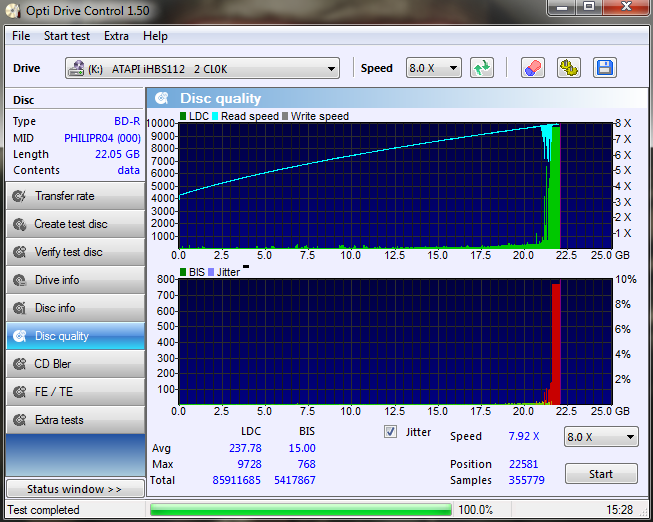Click the Samples value 355779
The image size is (653, 522).
(526, 480)
